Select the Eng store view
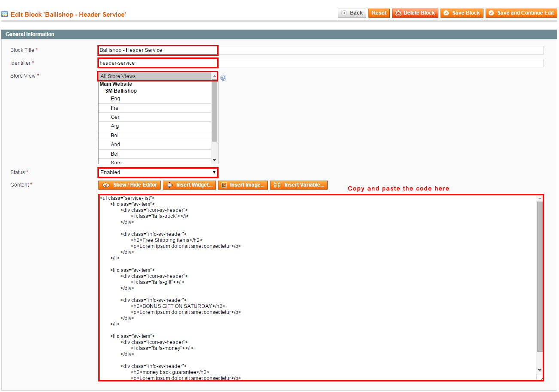This screenshot has height=392, width=559. (x=155, y=99)
